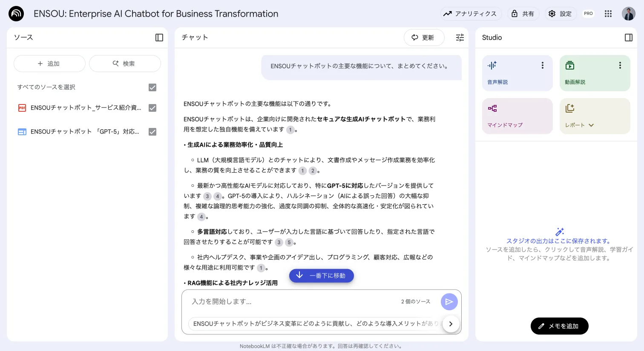Click the notebook title ENSOU: Enterprise AI Chatbot
The image size is (644, 351).
[156, 14]
